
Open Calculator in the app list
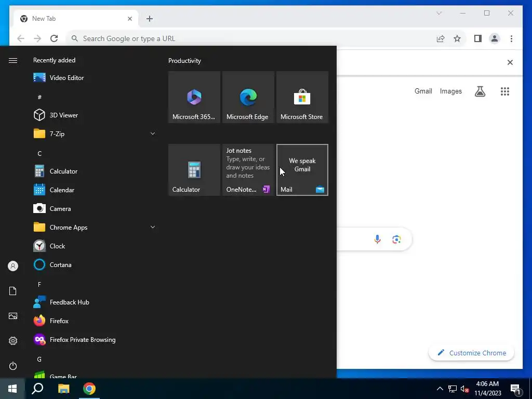(x=95, y=171)
